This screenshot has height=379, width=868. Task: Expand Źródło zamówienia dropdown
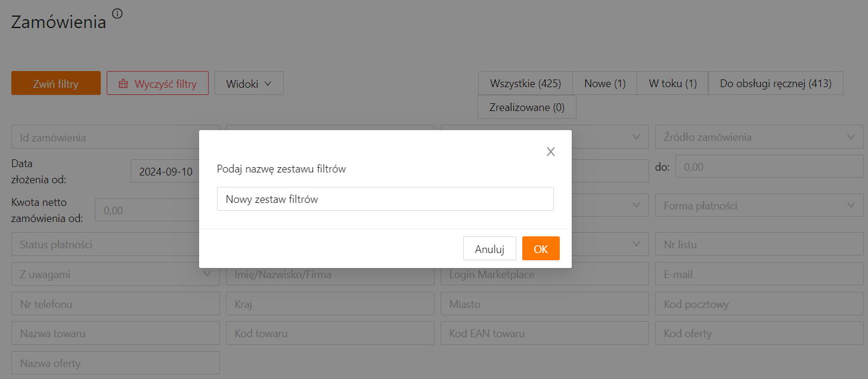click(x=759, y=137)
